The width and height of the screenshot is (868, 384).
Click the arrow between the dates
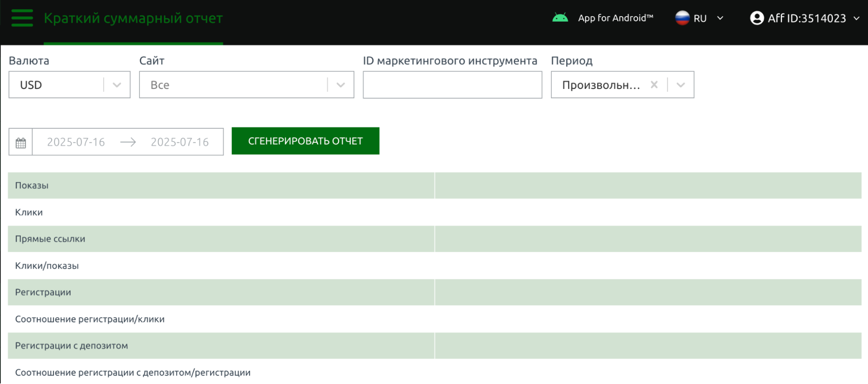128,142
